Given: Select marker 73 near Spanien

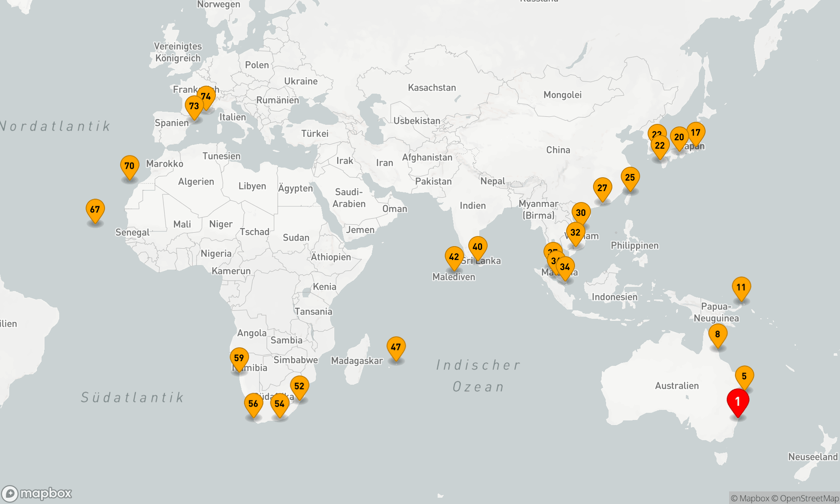Looking at the screenshot, I should pos(194,106).
